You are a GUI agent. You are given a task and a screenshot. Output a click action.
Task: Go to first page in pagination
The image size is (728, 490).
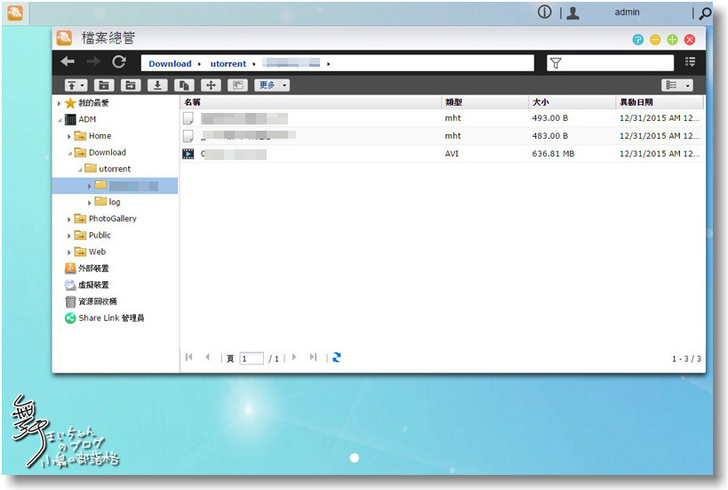pos(188,357)
